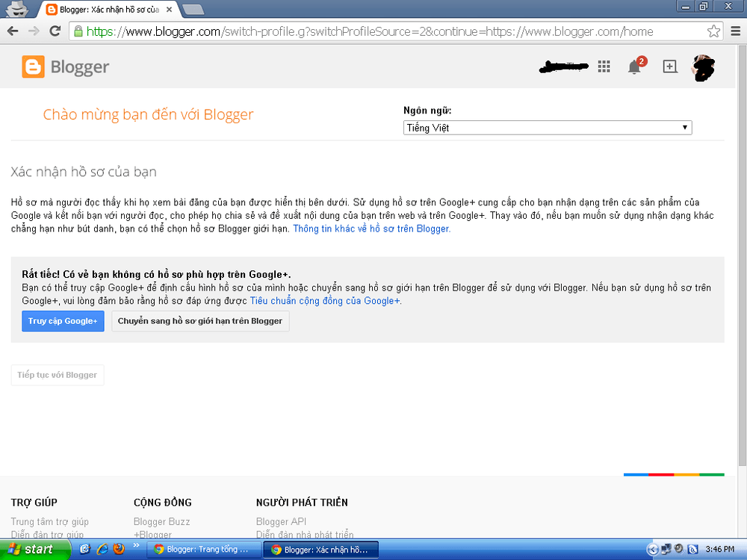Expand hidden system tray icons
Viewport: 747px width, 560px height.
pos(653,550)
